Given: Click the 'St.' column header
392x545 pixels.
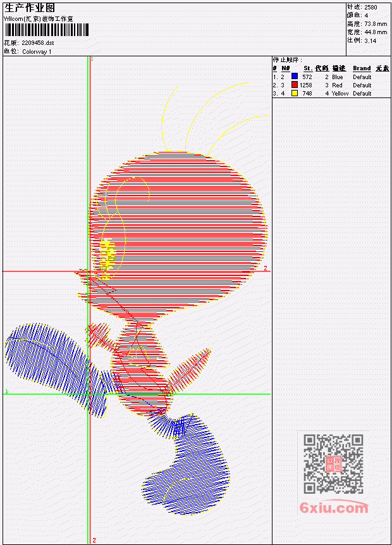Looking at the screenshot, I should 308,68.
